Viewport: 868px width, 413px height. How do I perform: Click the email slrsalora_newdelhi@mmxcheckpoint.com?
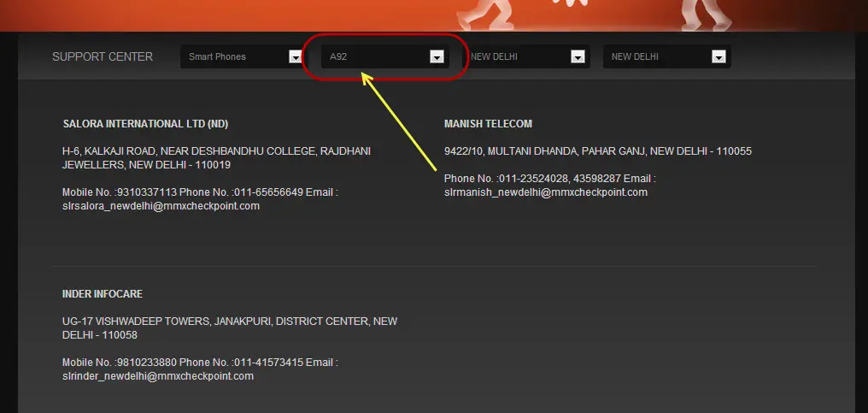[x=161, y=206]
